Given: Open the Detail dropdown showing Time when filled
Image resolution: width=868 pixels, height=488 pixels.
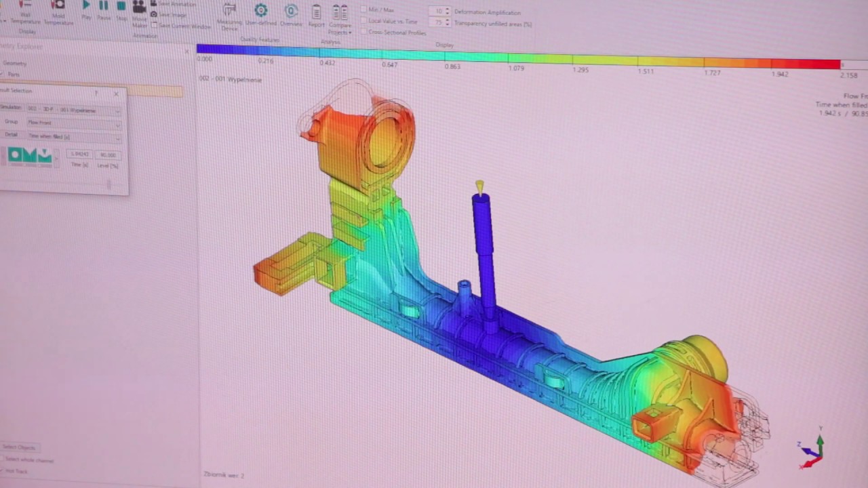Looking at the screenshot, I should (73, 136).
